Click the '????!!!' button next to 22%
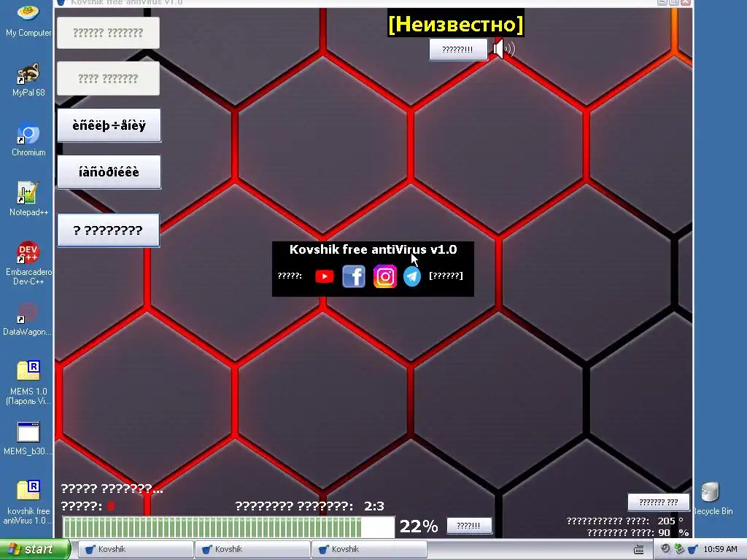This screenshot has height=560, width=747. [x=469, y=526]
